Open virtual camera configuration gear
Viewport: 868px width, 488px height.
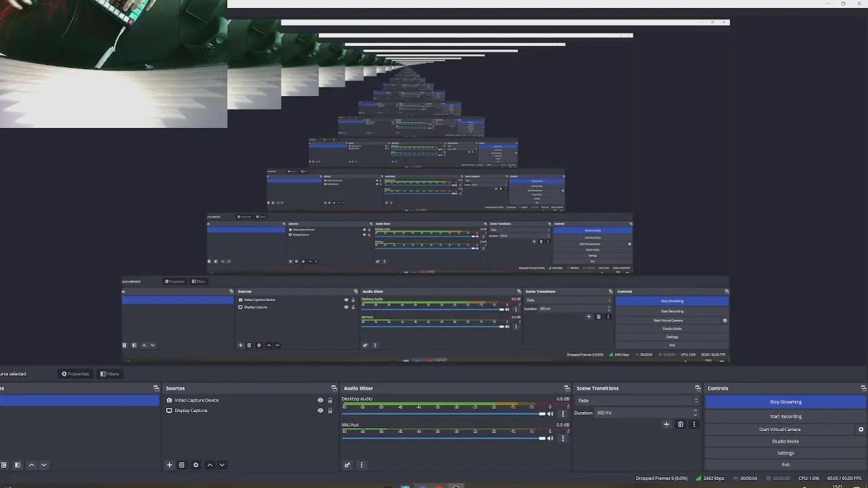[861, 429]
